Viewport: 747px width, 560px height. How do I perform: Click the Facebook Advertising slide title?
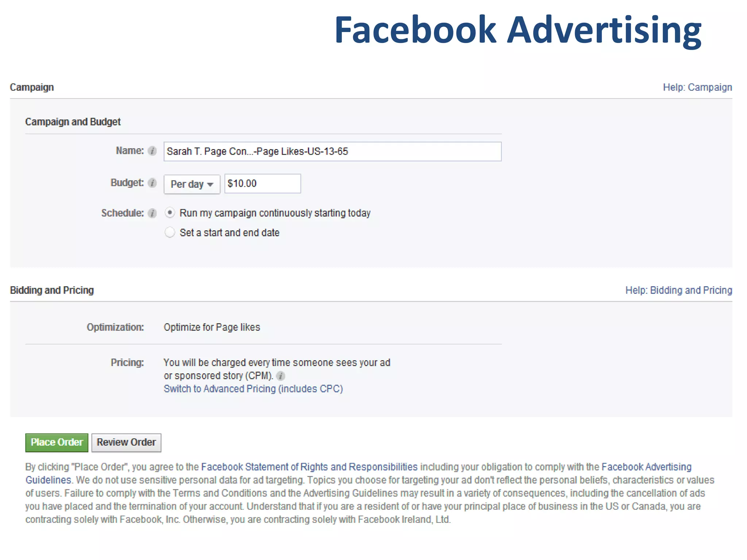click(x=518, y=31)
